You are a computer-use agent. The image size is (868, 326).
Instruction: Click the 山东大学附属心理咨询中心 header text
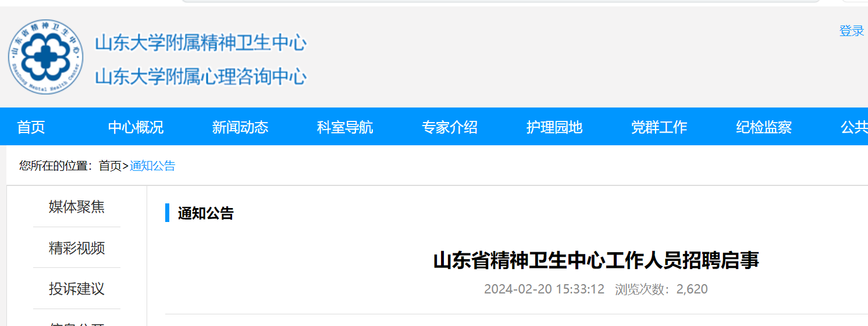[x=201, y=77]
